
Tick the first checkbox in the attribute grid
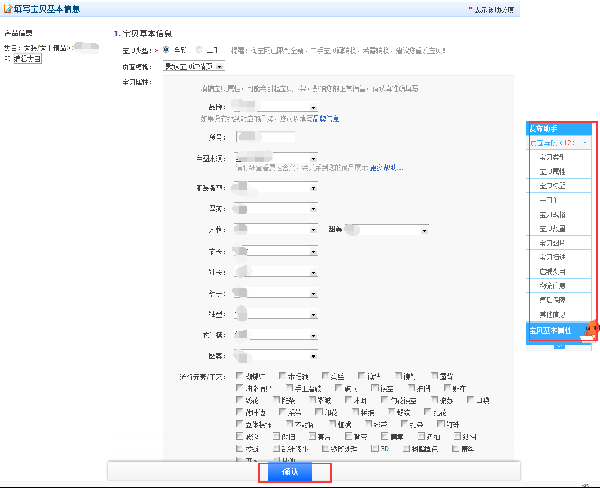[241, 375]
